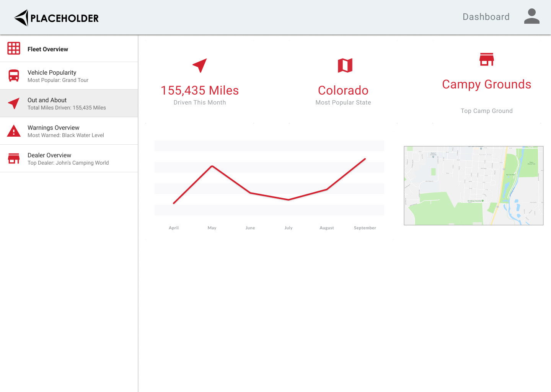Click the Dealer Overview store icon

(x=14, y=158)
